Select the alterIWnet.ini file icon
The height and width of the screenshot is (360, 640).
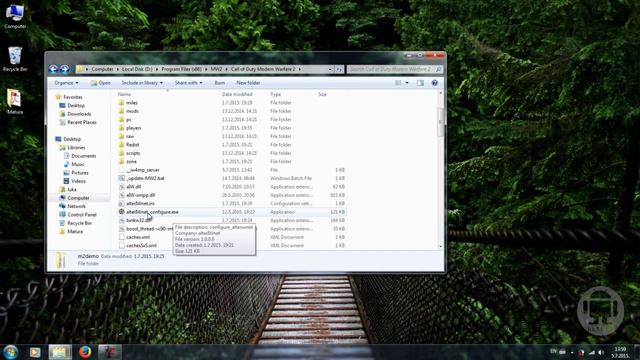point(121,203)
